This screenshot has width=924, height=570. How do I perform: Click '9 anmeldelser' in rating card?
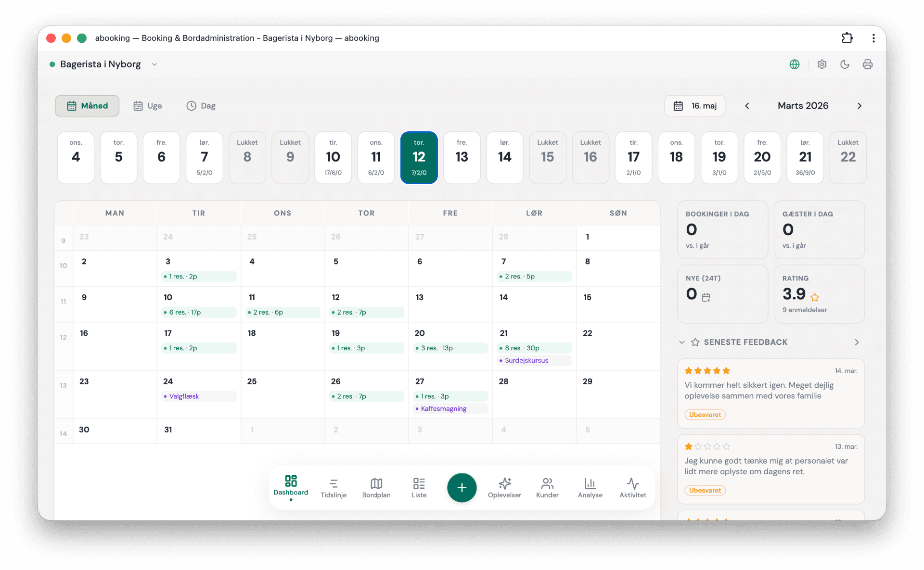tap(805, 310)
